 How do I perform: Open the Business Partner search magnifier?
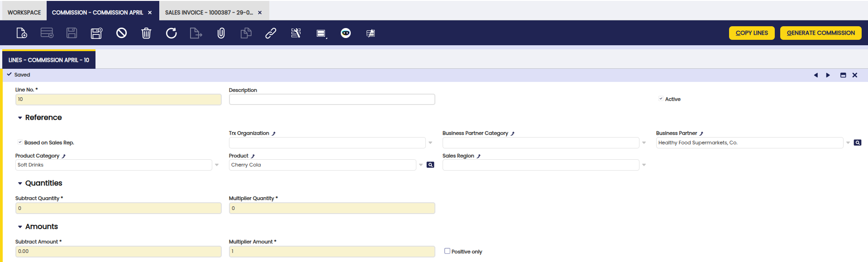tap(857, 143)
